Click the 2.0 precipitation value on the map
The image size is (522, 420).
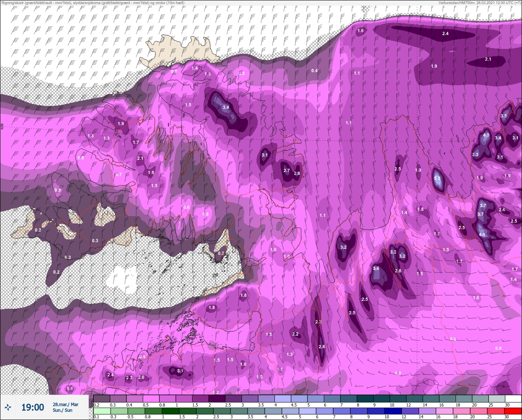pyautogui.click(x=141, y=377)
